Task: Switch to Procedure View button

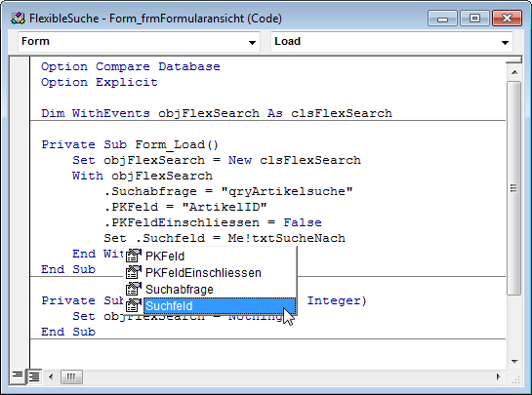Action: pyautogui.click(x=18, y=376)
